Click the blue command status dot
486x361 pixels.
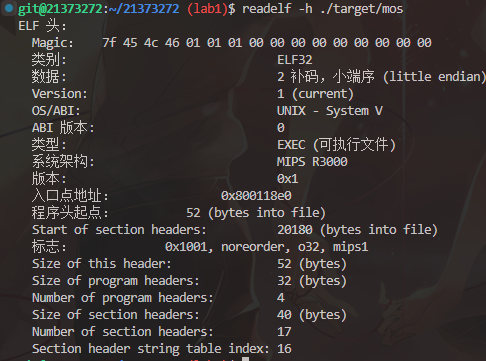[x=9, y=8]
